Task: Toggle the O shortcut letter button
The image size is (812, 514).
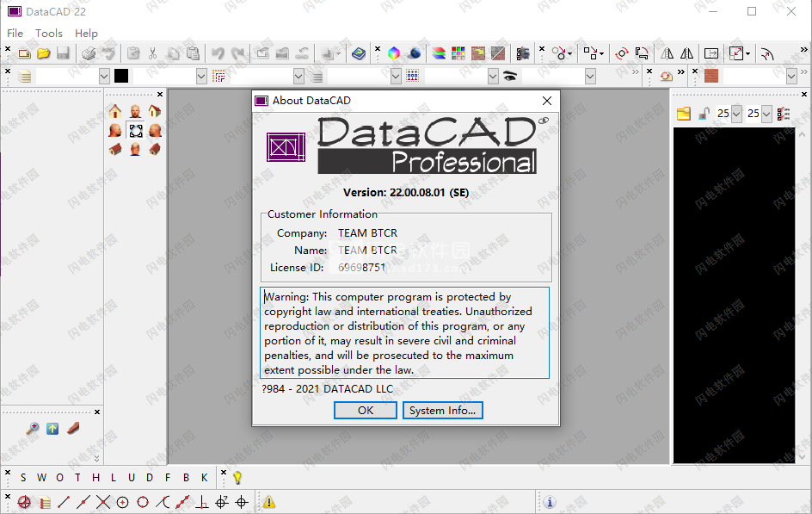Action: [x=59, y=478]
